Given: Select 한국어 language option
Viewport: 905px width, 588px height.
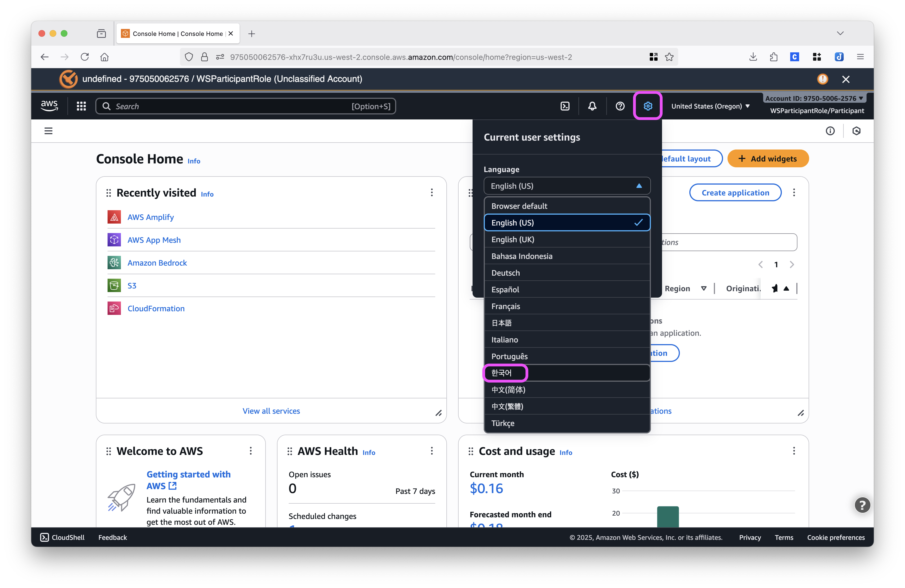Looking at the screenshot, I should (567, 373).
